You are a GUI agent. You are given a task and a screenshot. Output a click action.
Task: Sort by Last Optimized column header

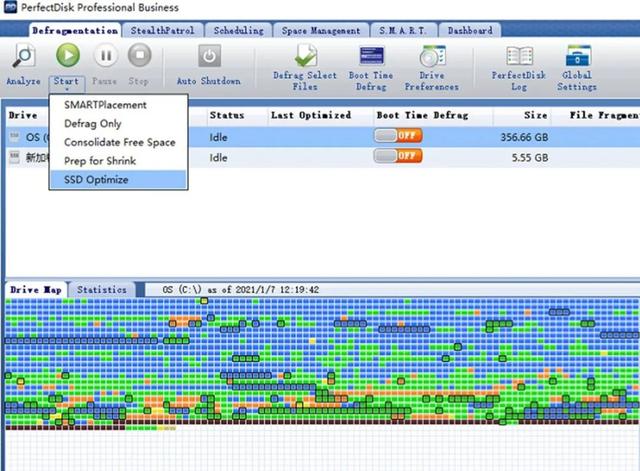click(311, 116)
